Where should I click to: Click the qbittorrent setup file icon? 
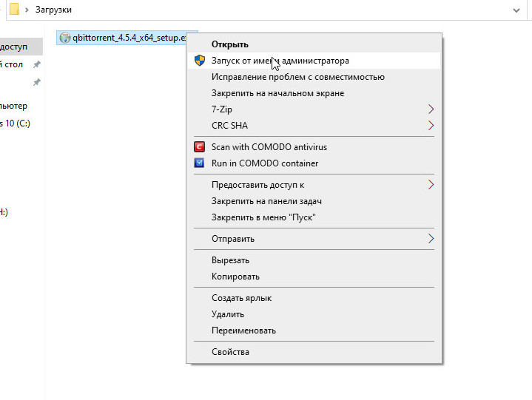point(64,38)
